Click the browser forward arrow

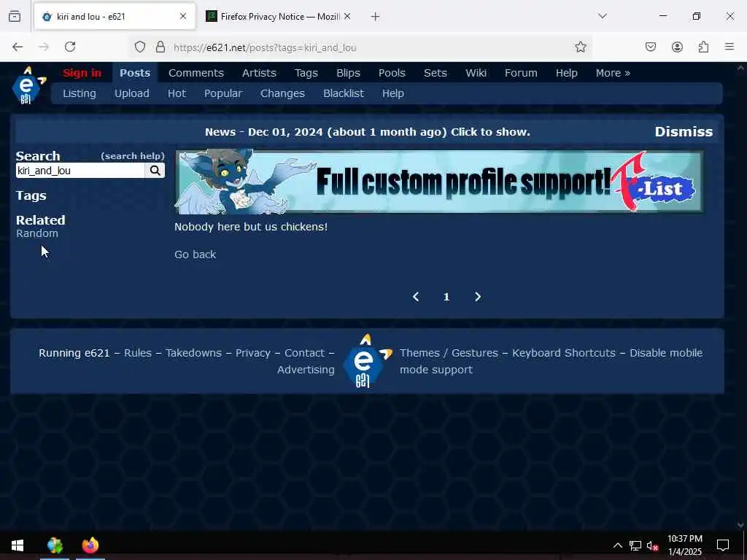44,47
